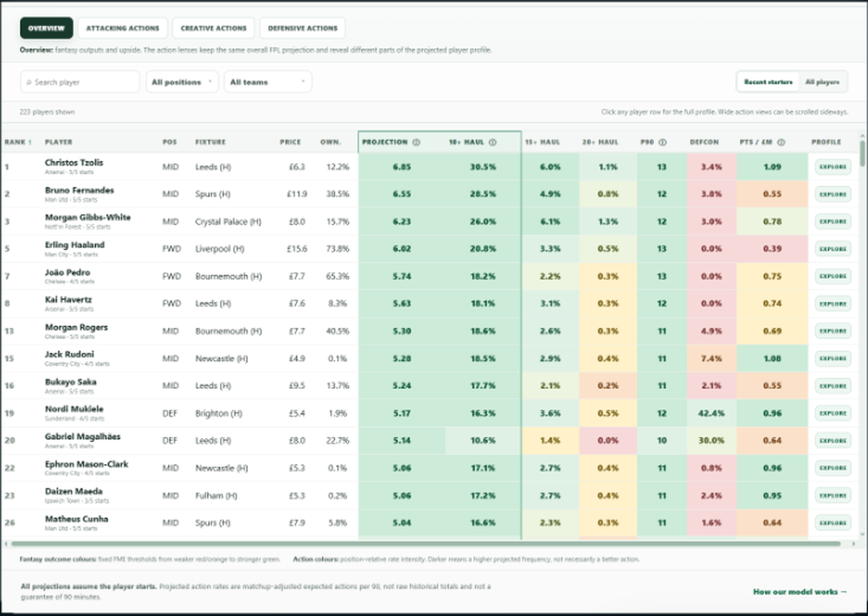Open the How our model works link

tap(800, 592)
